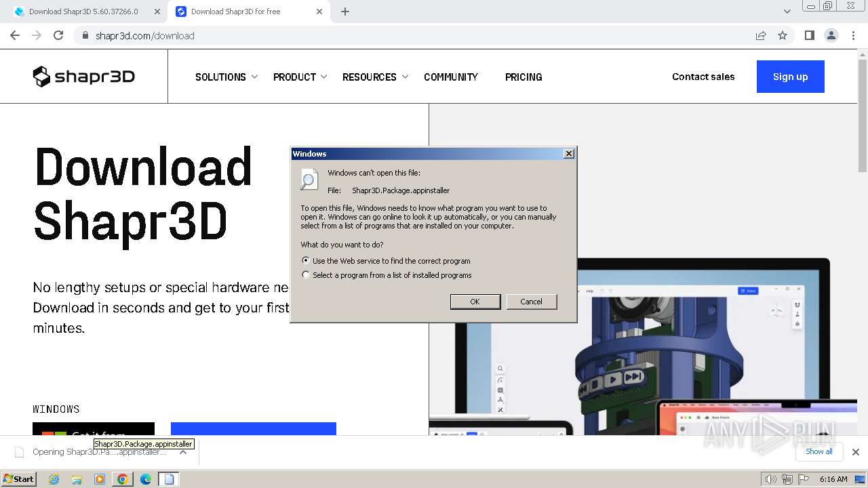Close the 'Download Shapr3D for free' tab
This screenshot has height=488, width=868.
tap(319, 12)
